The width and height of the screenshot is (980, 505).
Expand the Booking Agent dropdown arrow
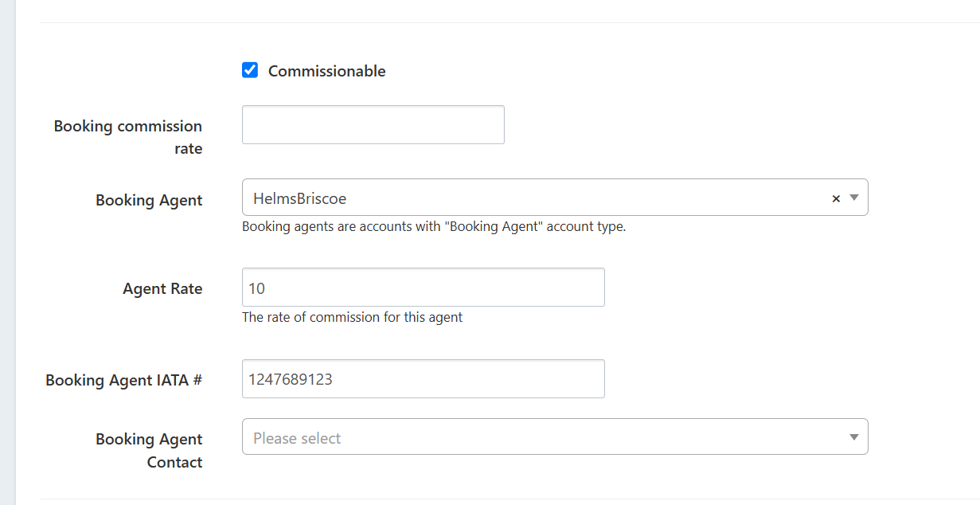click(854, 198)
